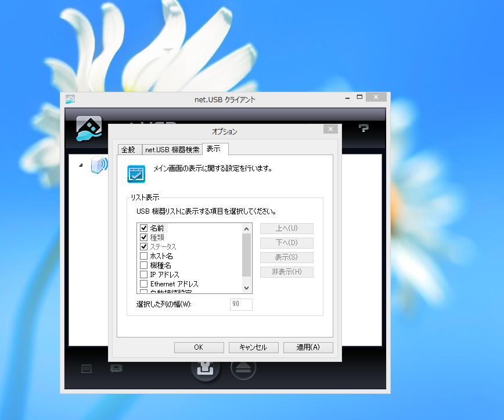Click the item list scrollbar thumb
The width and height of the screenshot is (504, 420).
(247, 254)
